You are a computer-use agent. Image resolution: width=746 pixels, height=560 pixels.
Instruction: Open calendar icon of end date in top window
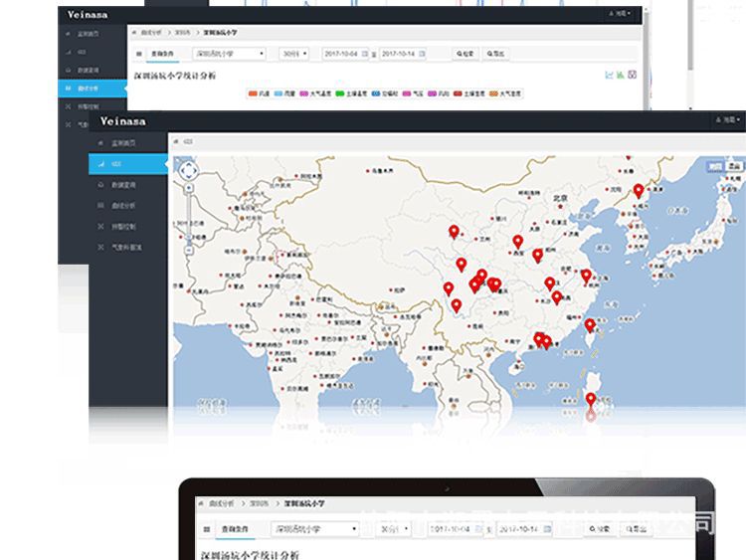tap(422, 54)
